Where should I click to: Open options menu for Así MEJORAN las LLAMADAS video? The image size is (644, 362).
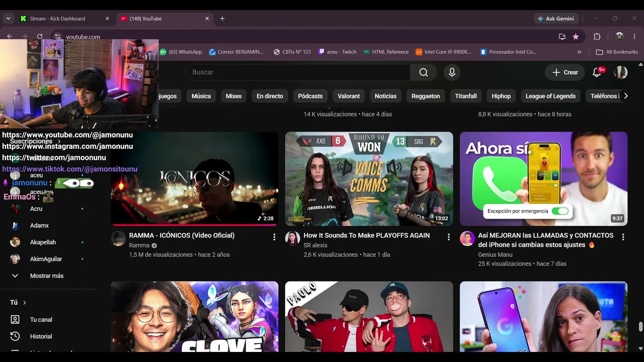623,237
